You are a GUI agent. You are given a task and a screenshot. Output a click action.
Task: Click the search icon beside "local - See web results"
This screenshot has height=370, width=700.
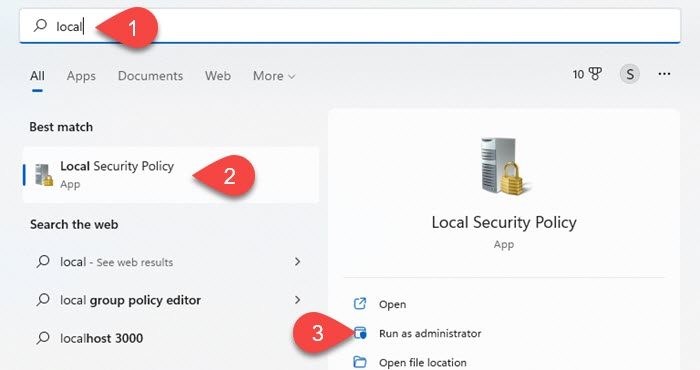pos(43,261)
